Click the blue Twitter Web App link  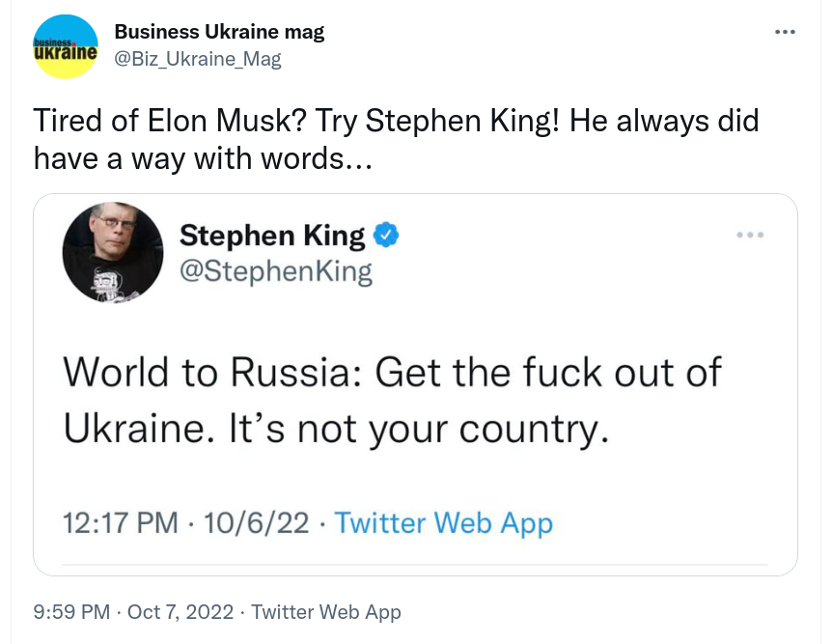(x=444, y=523)
